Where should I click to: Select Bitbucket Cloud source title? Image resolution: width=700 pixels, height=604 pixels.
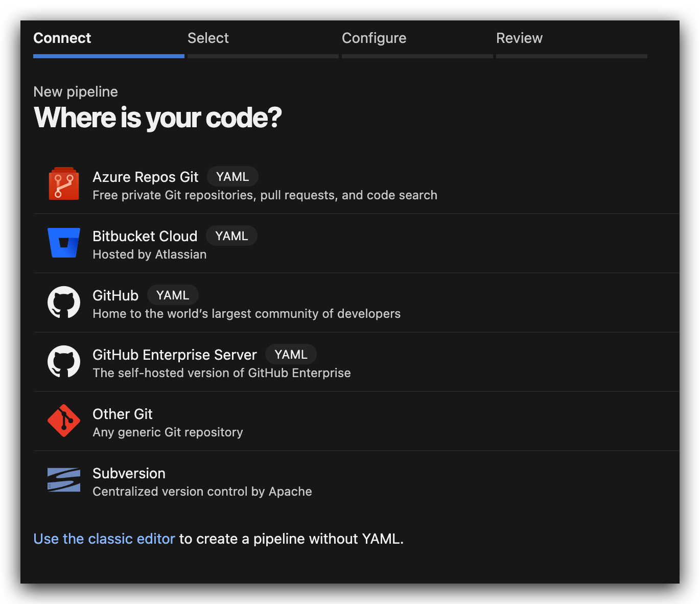tap(145, 237)
